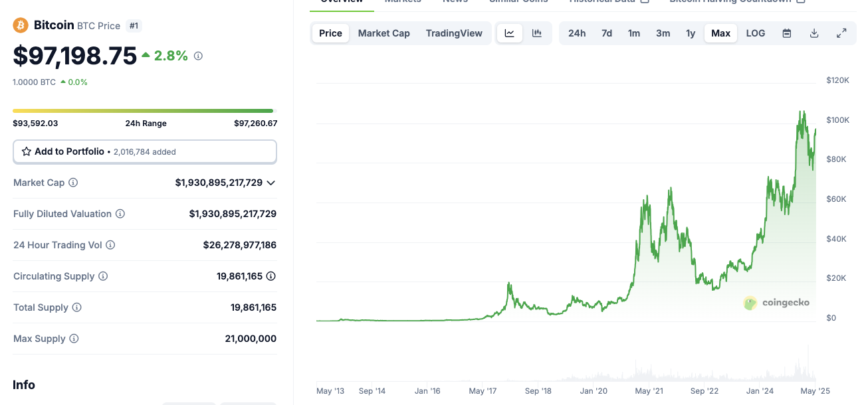Select the 7d timeframe option
Viewport: 868px width, 405px height.
click(x=606, y=33)
